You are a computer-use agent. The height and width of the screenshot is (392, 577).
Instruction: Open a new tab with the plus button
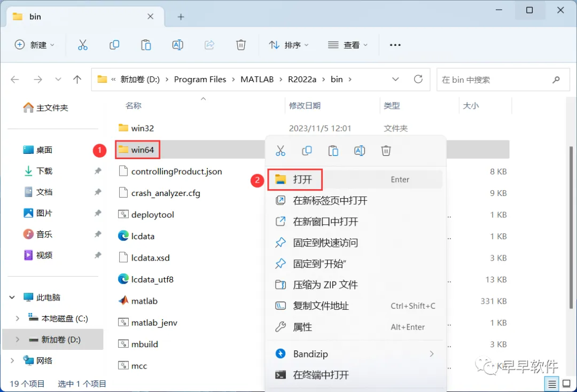click(x=181, y=17)
